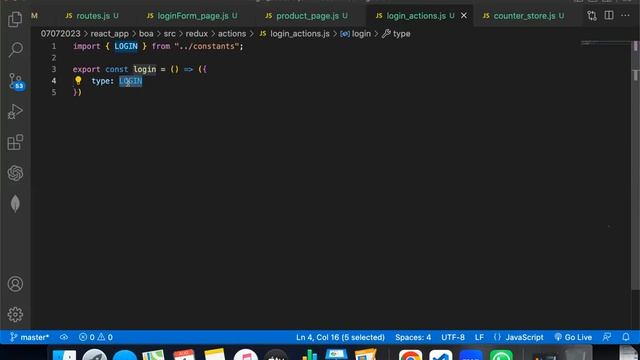Open the notifications bell

[626, 337]
